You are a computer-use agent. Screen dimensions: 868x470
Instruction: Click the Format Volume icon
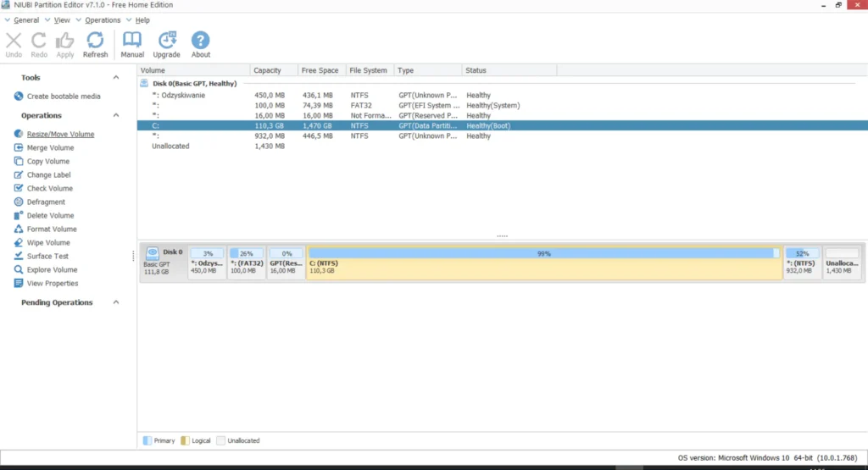(19, 229)
